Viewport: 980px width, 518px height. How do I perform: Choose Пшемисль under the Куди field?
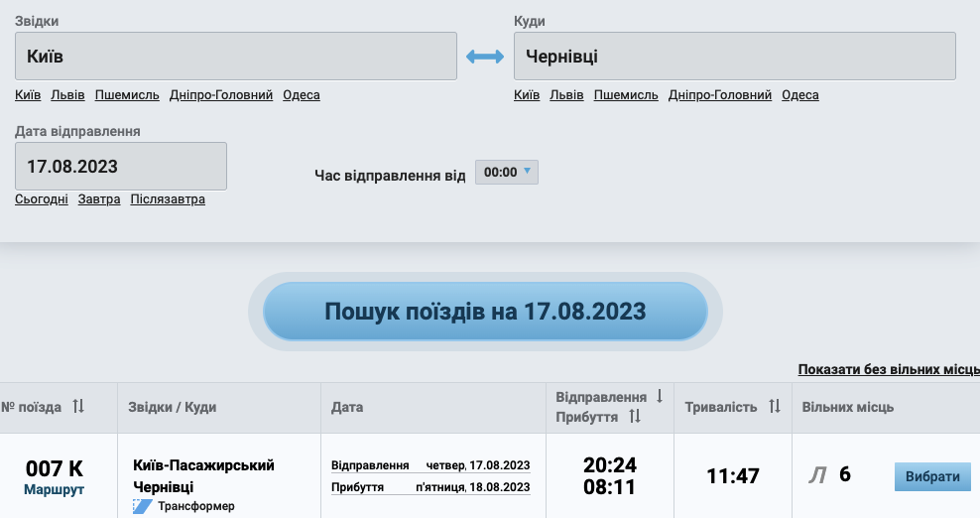point(626,95)
